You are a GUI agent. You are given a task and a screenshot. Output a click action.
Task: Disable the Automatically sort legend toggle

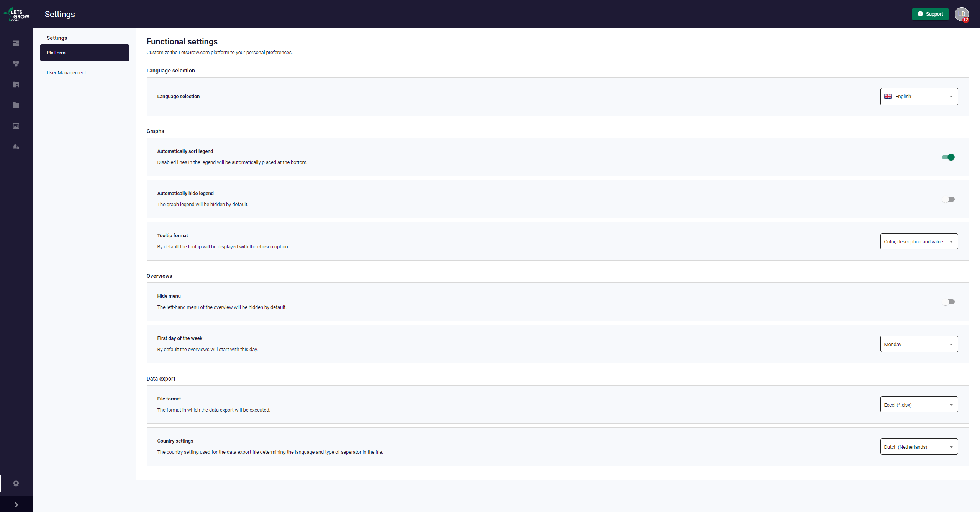click(x=948, y=157)
